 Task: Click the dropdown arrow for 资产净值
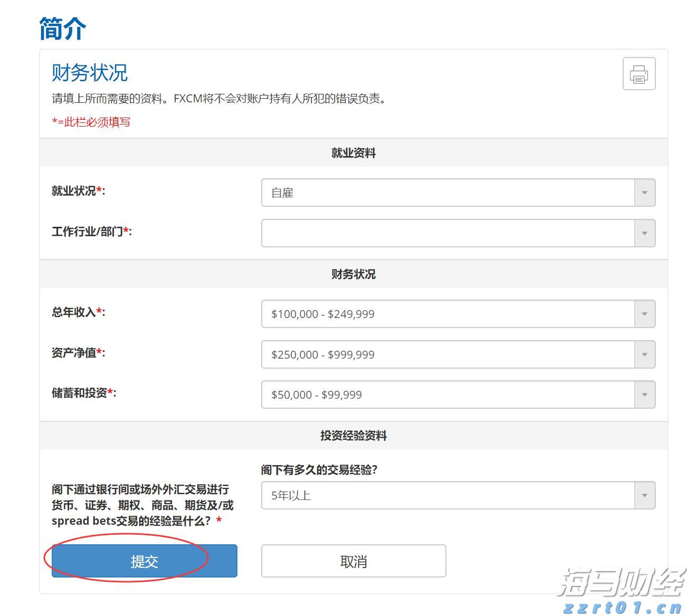(644, 354)
